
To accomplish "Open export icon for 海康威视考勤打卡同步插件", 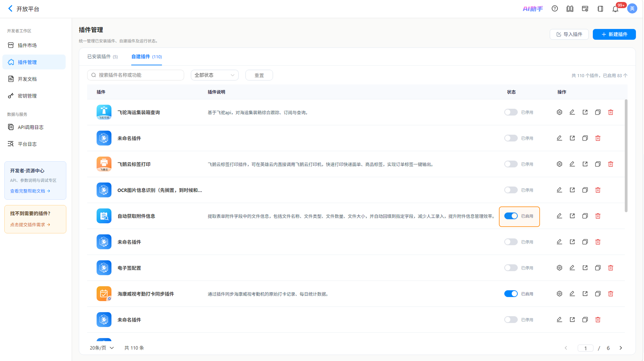I will 585,293.
